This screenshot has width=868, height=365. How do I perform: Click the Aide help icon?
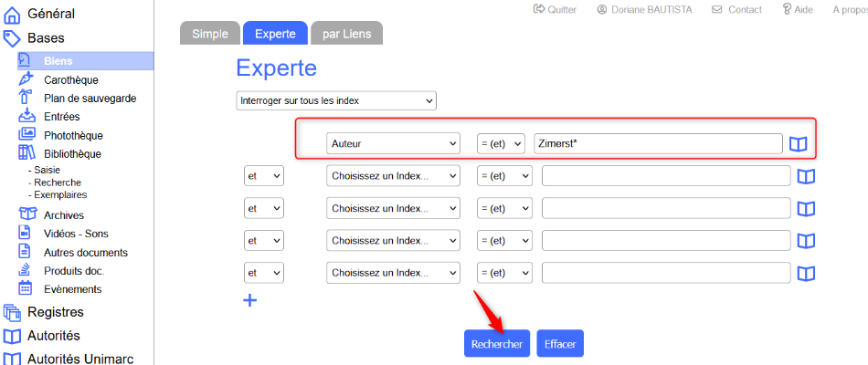tap(787, 9)
